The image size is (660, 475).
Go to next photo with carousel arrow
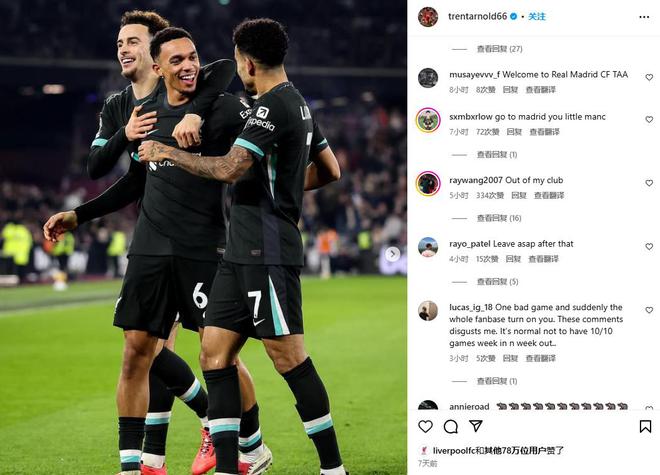tap(393, 254)
